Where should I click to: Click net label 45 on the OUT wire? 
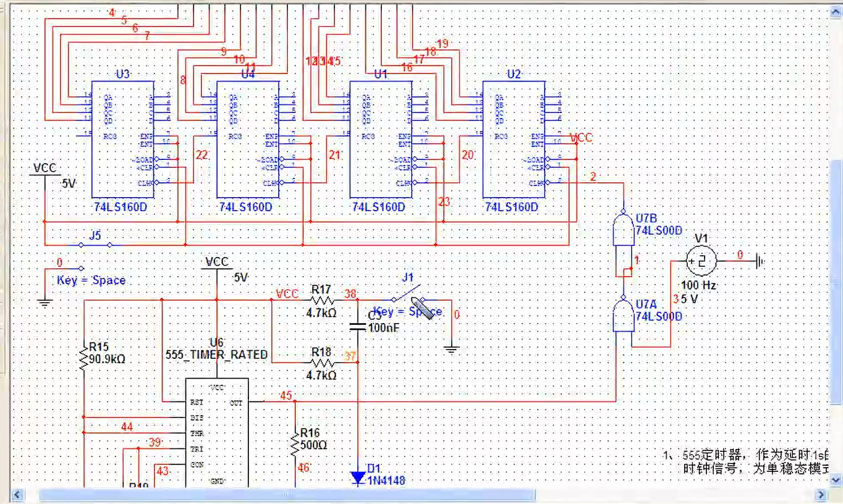coord(286,396)
